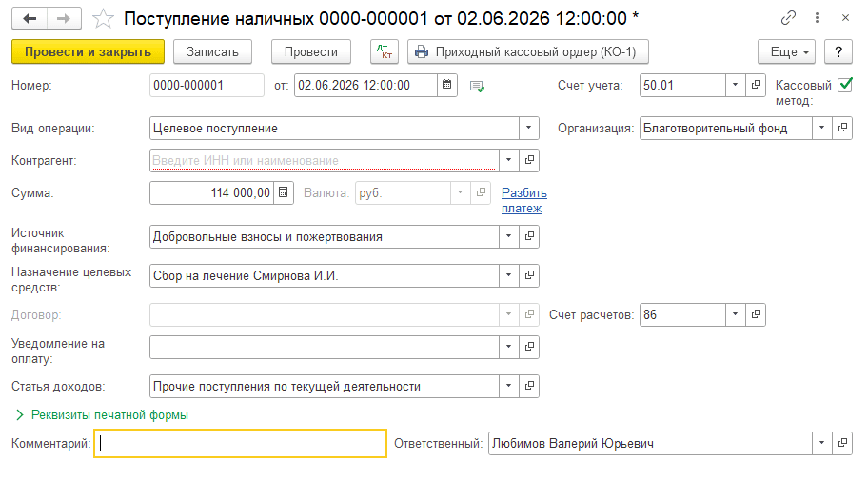Open Контрагент record icon
This screenshot has height=482, width=868.
tap(529, 160)
